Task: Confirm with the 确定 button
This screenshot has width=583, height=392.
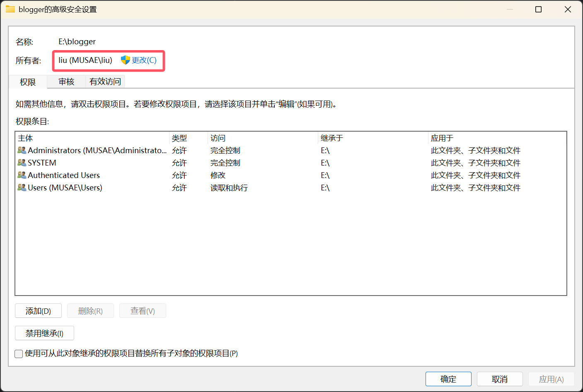Action: coord(448,379)
